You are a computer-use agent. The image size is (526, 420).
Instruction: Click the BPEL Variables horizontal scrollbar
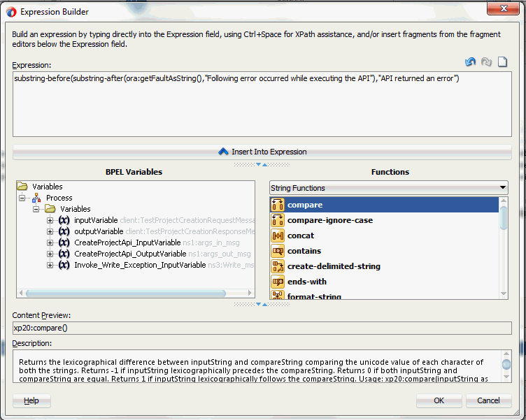point(126,294)
